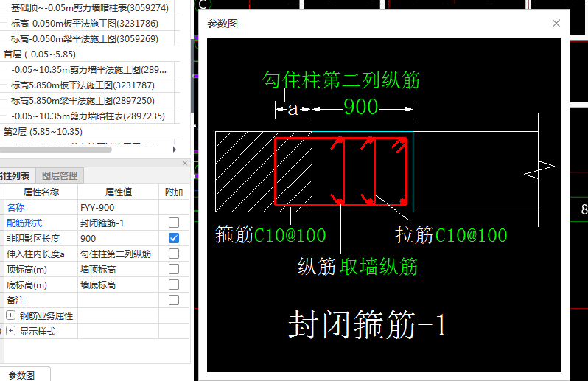Toggle the 顶标高(m) 附加 checkbox
Image resolution: width=588 pixels, height=381 pixels.
(x=174, y=269)
